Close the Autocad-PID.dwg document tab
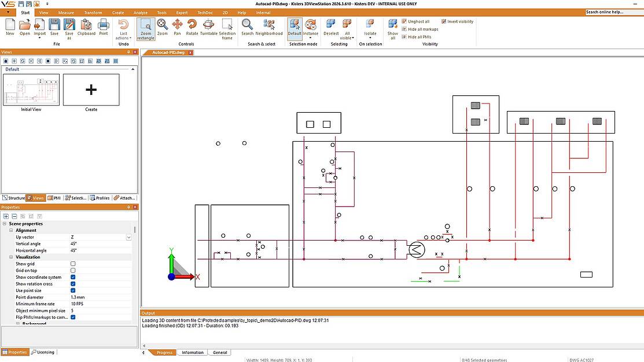The height and width of the screenshot is (362, 644). 190,53
